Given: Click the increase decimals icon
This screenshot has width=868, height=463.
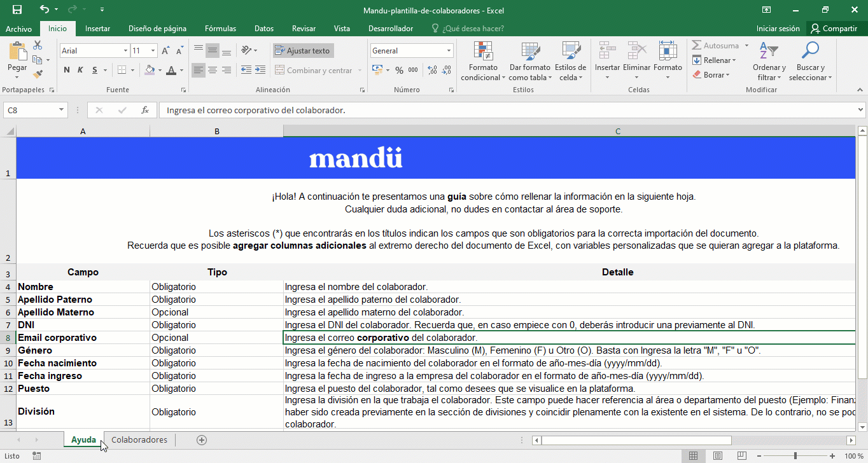Looking at the screenshot, I should 433,70.
